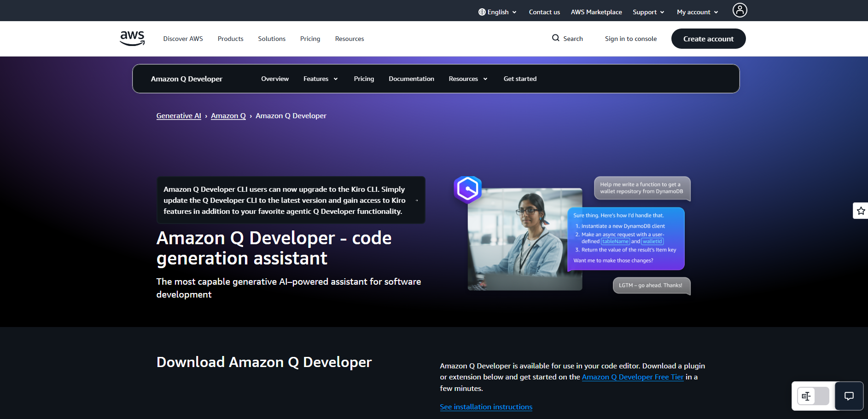Open the Documentation tab
This screenshot has width=868, height=419.
point(411,79)
